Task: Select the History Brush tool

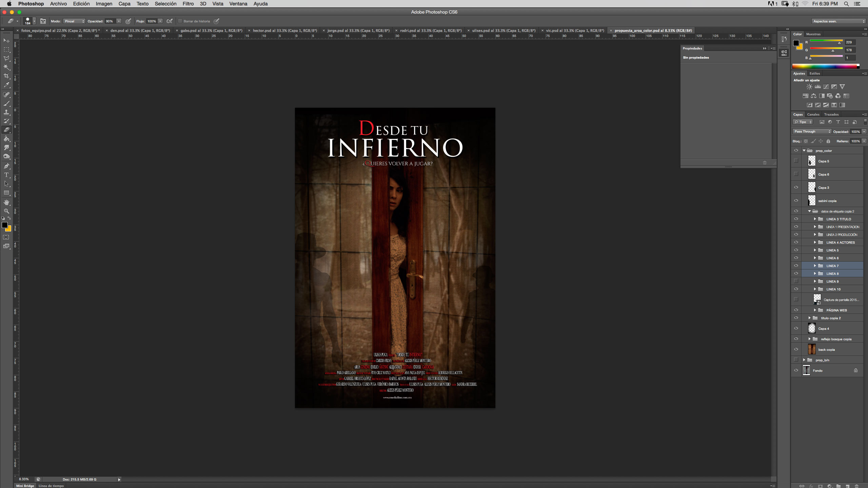Action: 6,121
